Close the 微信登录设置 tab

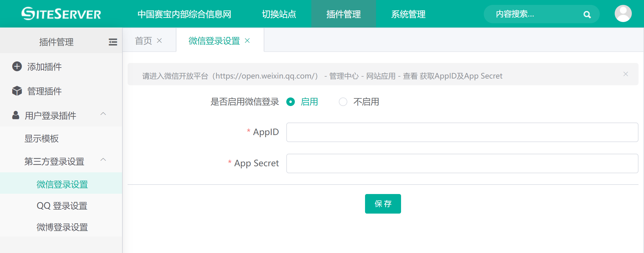pos(247,41)
